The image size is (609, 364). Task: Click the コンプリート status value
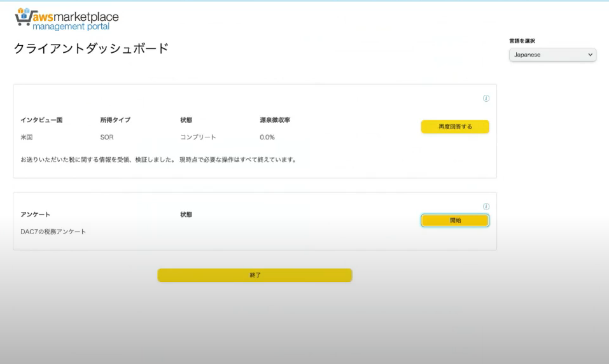point(198,137)
